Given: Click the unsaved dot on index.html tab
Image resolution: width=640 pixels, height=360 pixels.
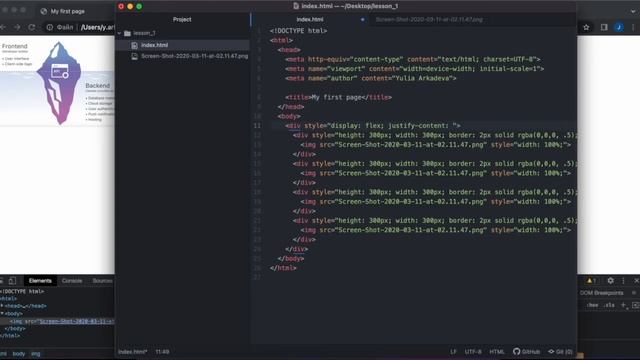Looking at the screenshot, I should pyautogui.click(x=362, y=19).
